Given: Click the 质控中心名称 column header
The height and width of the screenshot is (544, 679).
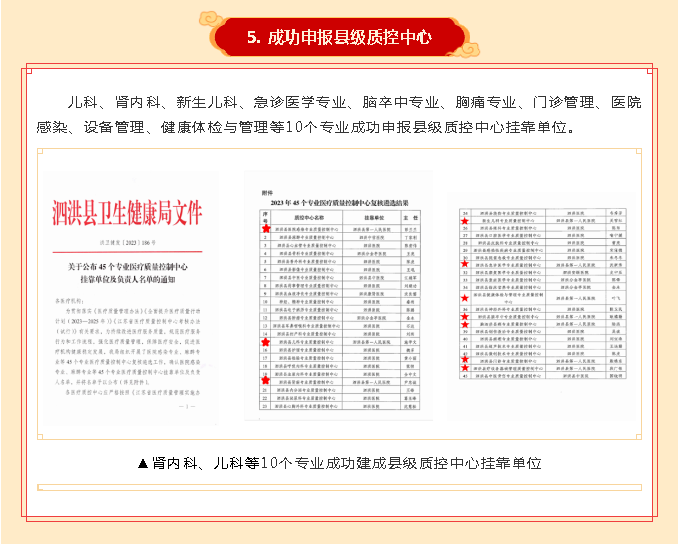Looking at the screenshot, I should coord(307,217).
